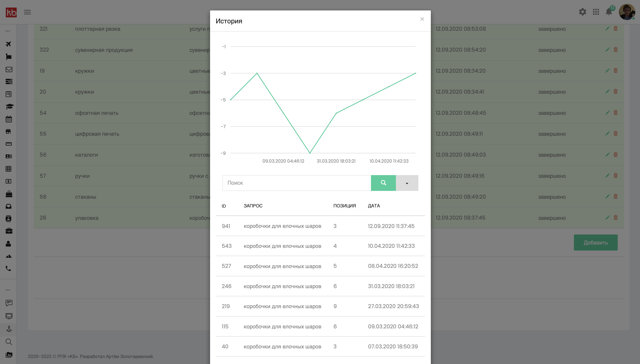Open the user avatar profile menu
The width and height of the screenshot is (640, 364).
pos(627,12)
